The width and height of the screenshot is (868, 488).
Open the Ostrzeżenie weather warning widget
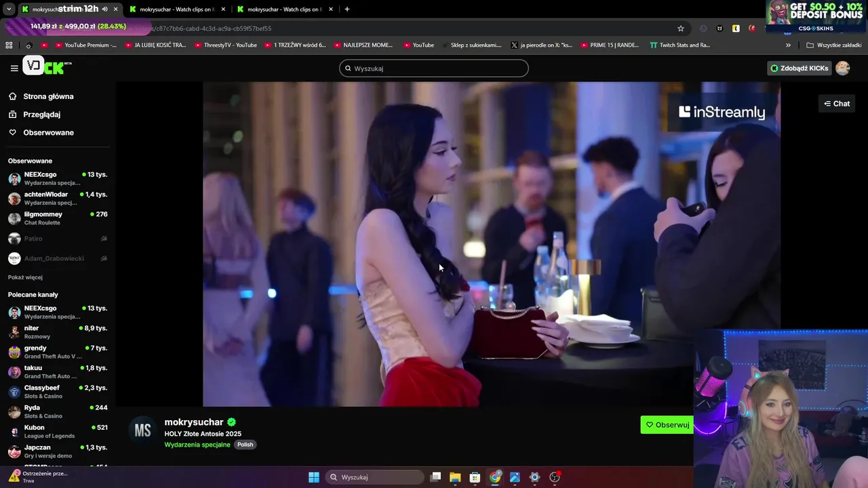click(x=37, y=476)
